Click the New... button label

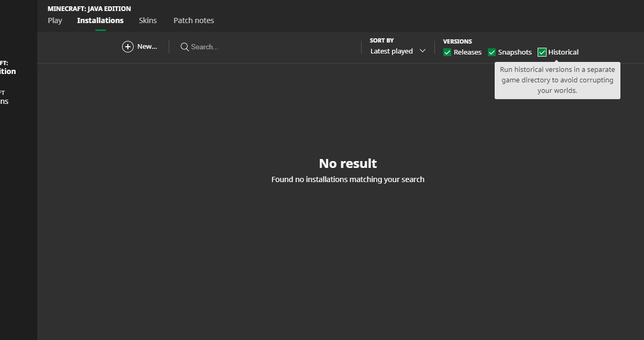point(147,46)
